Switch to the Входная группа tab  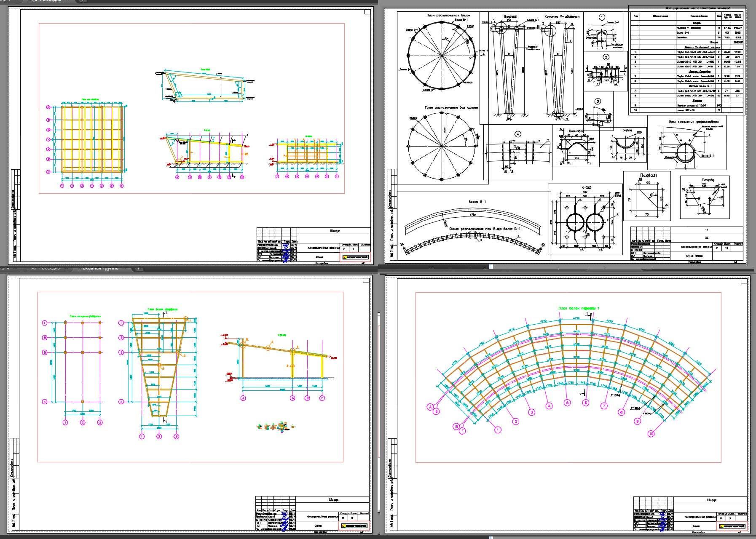100,268
